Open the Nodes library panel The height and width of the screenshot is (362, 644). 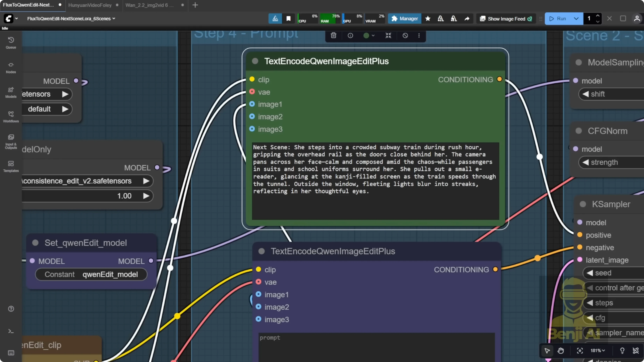(11, 68)
